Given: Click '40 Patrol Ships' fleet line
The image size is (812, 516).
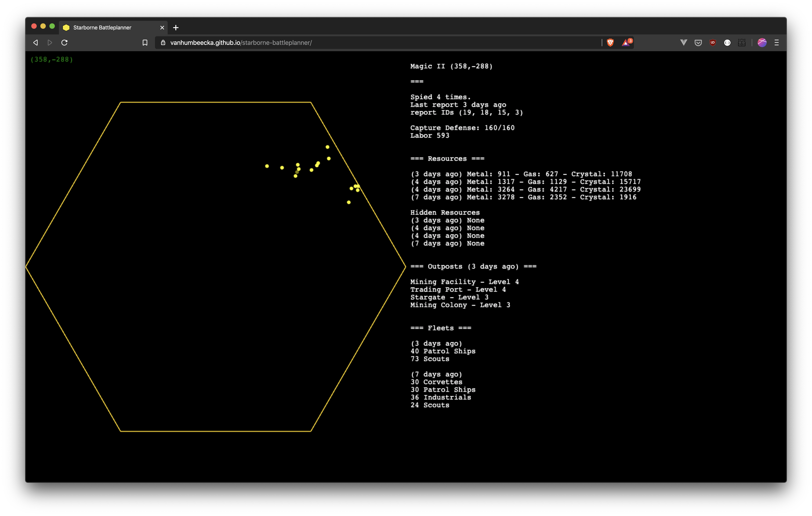Looking at the screenshot, I should [443, 352].
